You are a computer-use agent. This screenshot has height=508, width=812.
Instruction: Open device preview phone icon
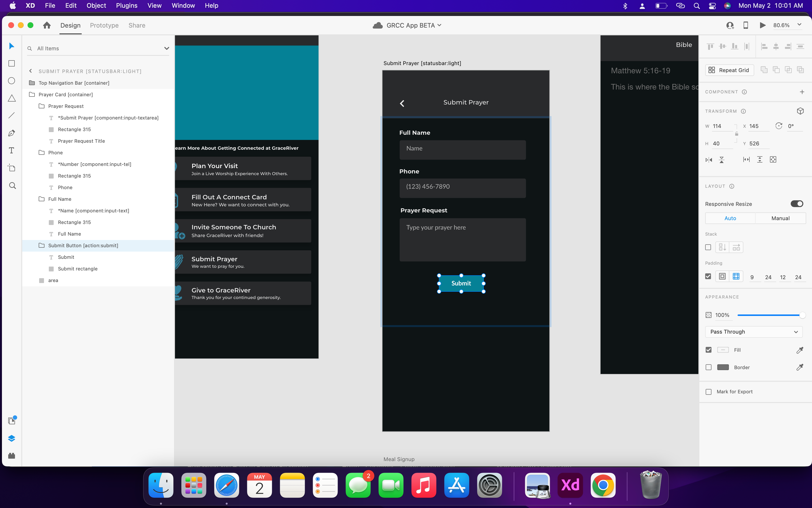746,25
